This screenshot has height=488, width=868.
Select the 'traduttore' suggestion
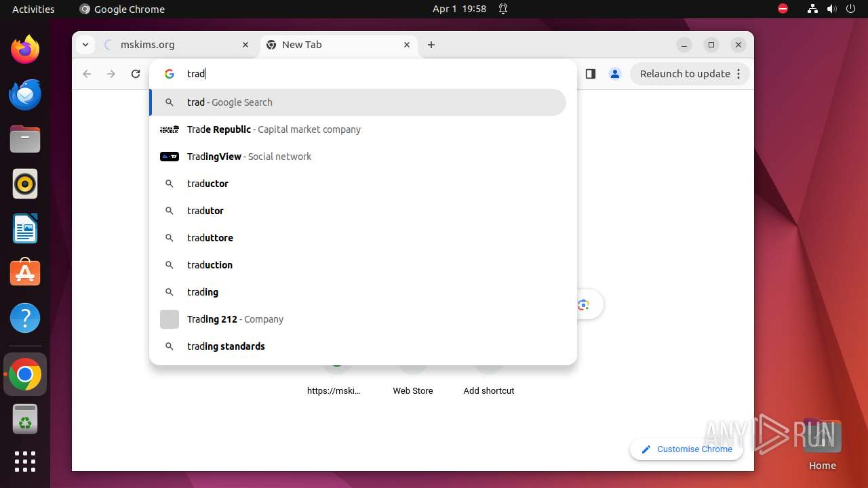[x=358, y=238]
